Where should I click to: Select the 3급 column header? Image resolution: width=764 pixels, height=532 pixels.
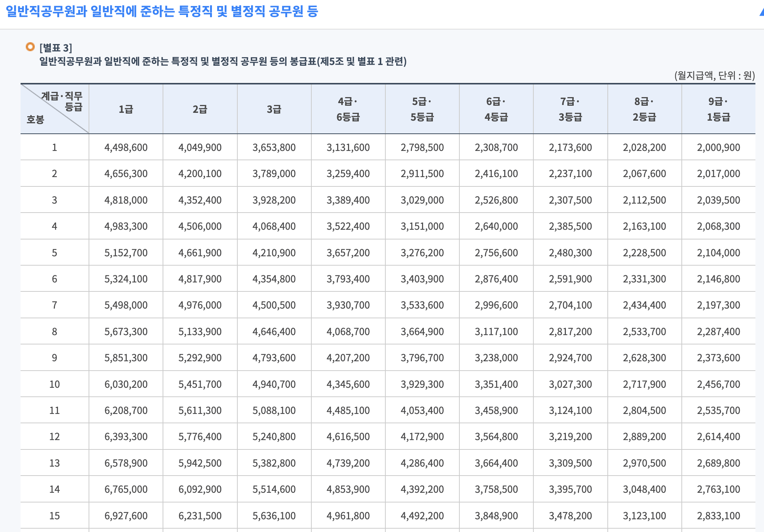coord(274,108)
